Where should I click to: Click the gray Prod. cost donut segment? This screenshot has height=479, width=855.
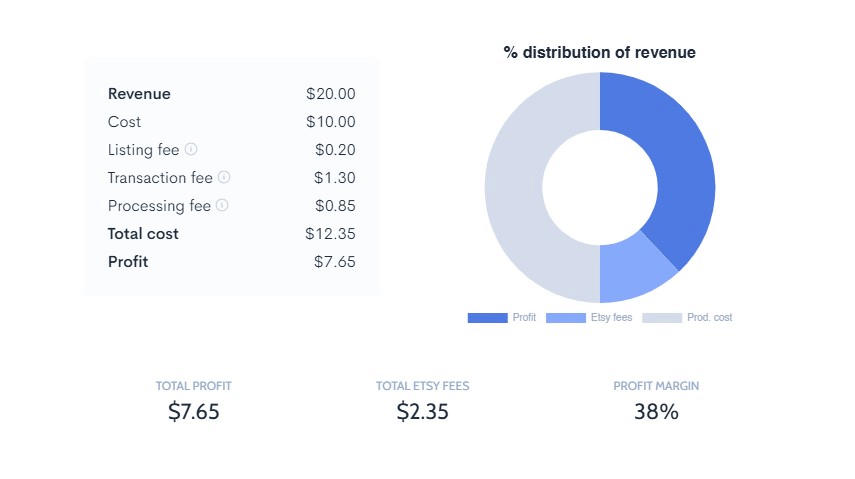point(518,200)
